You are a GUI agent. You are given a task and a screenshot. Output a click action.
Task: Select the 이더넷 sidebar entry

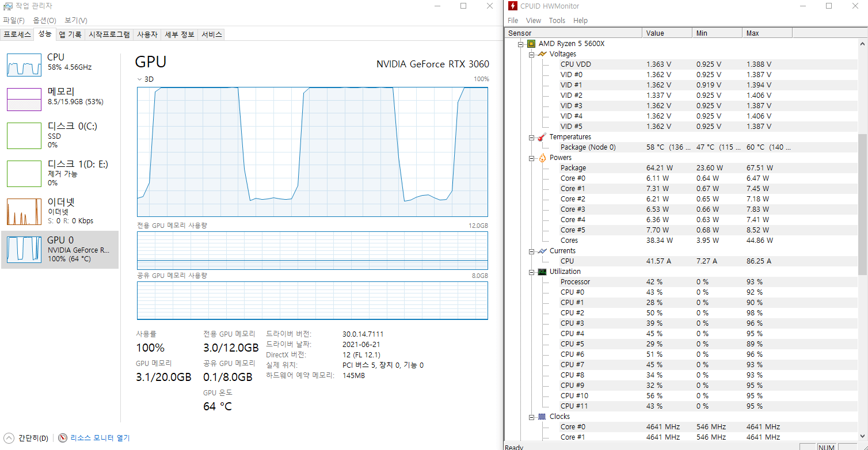point(60,211)
